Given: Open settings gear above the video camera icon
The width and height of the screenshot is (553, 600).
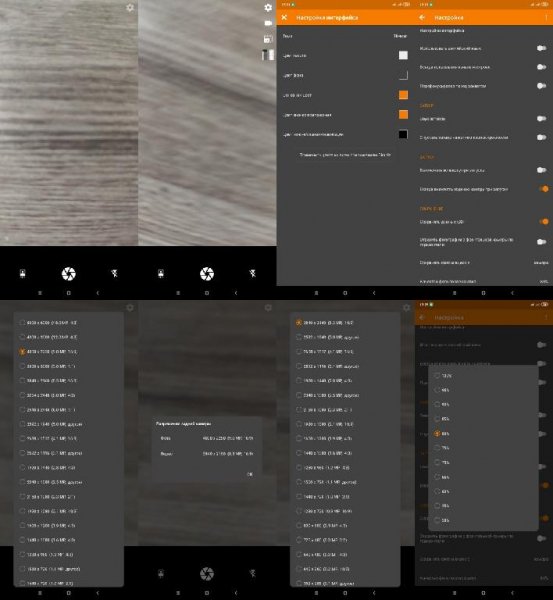Looking at the screenshot, I should tap(268, 8).
